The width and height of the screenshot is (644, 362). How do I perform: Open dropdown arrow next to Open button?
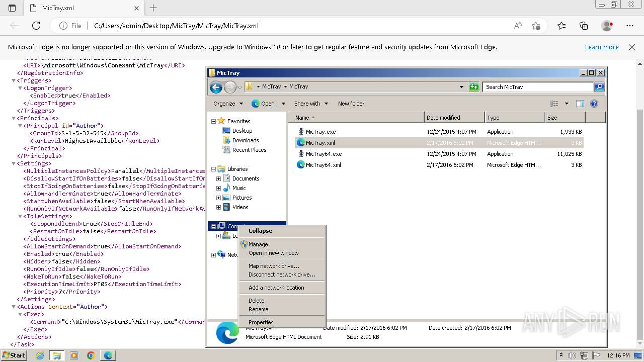pos(283,104)
